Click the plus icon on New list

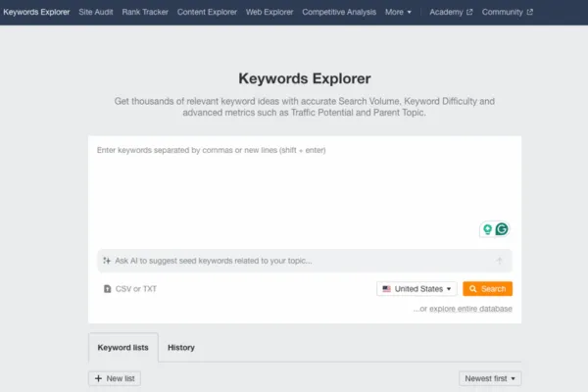(97, 378)
